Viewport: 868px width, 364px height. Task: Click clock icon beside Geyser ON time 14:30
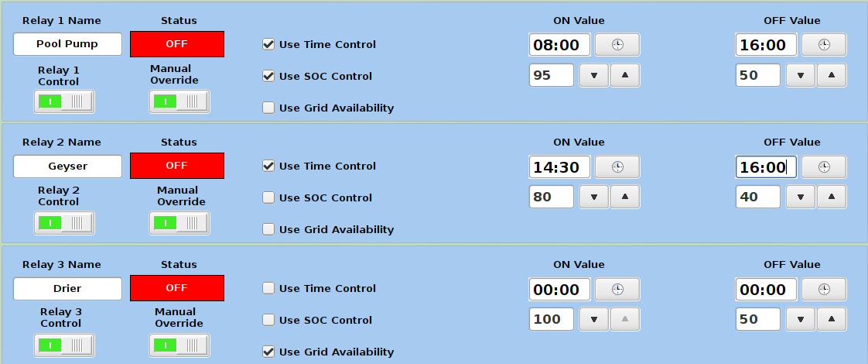coord(617,167)
